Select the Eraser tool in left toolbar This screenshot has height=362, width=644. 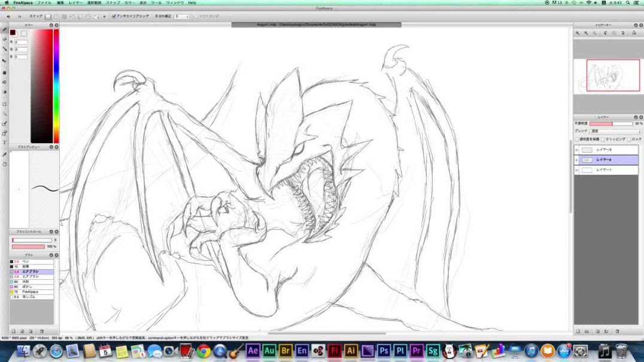pos(5,40)
